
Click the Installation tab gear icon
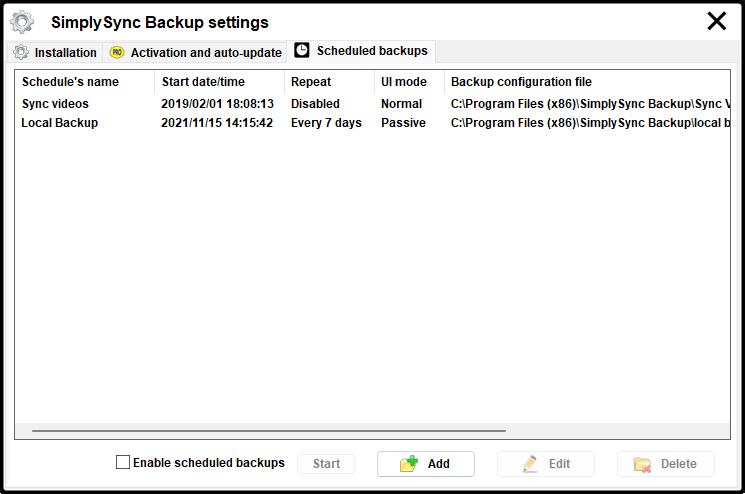coord(21,52)
